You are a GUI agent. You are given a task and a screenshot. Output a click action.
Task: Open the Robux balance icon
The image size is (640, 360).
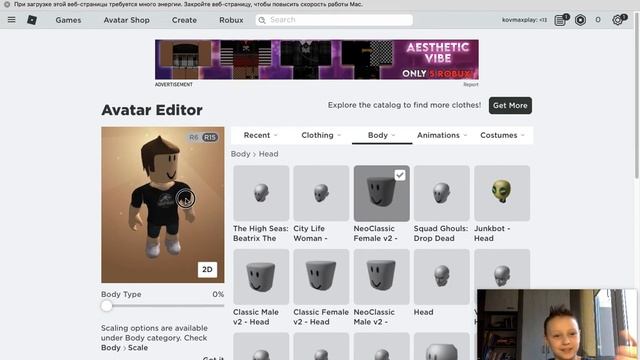[580, 20]
